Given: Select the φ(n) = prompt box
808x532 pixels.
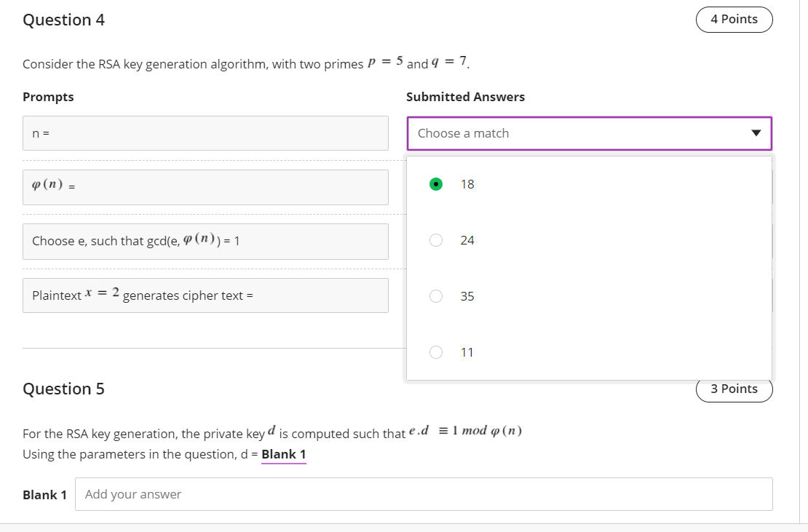Looking at the screenshot, I should [x=205, y=187].
